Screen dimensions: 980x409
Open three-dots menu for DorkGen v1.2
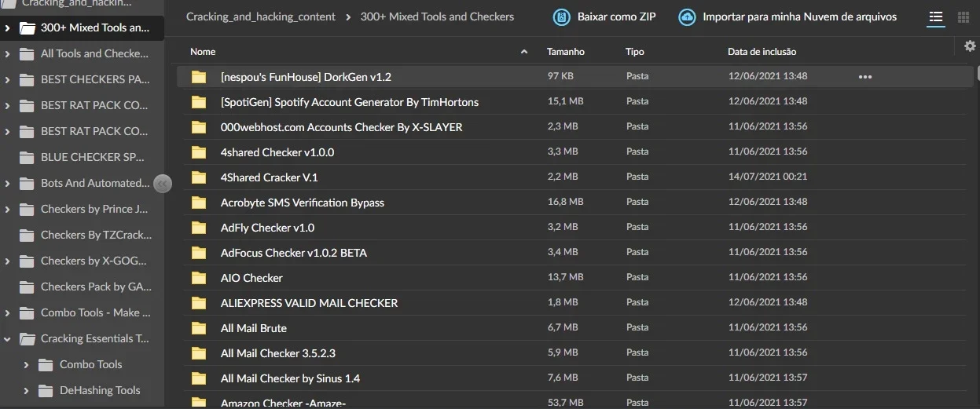865,77
